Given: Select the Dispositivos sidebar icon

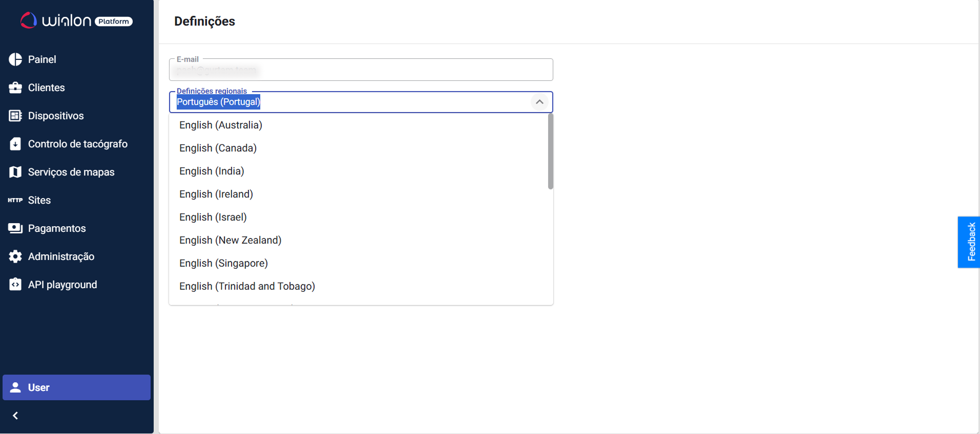Looking at the screenshot, I should pyautogui.click(x=15, y=116).
